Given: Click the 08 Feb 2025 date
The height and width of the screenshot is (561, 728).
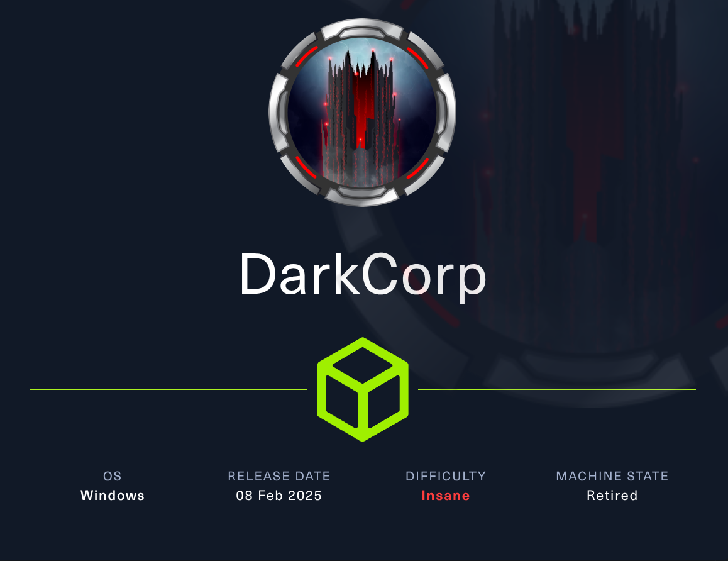Looking at the screenshot, I should 279,496.
